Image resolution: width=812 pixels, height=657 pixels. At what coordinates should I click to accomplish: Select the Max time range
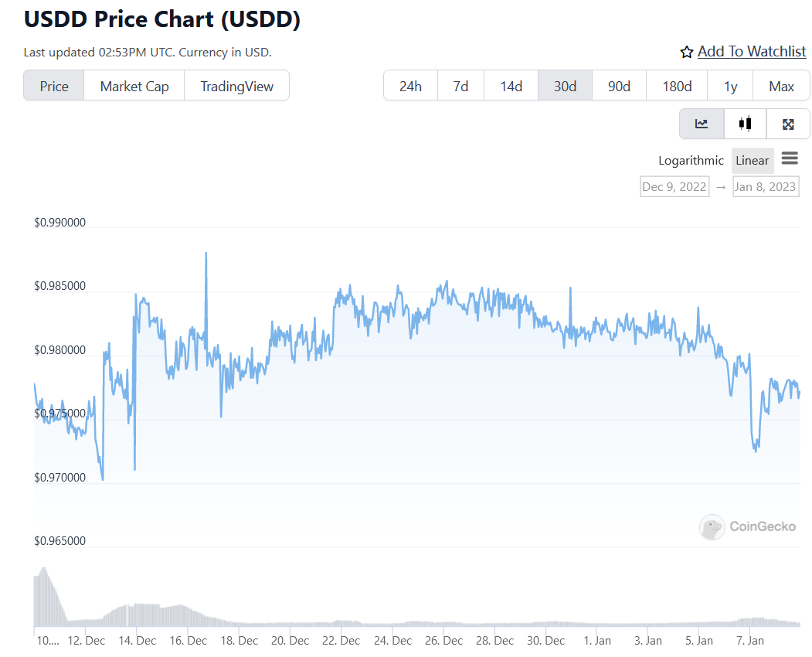coord(781,86)
